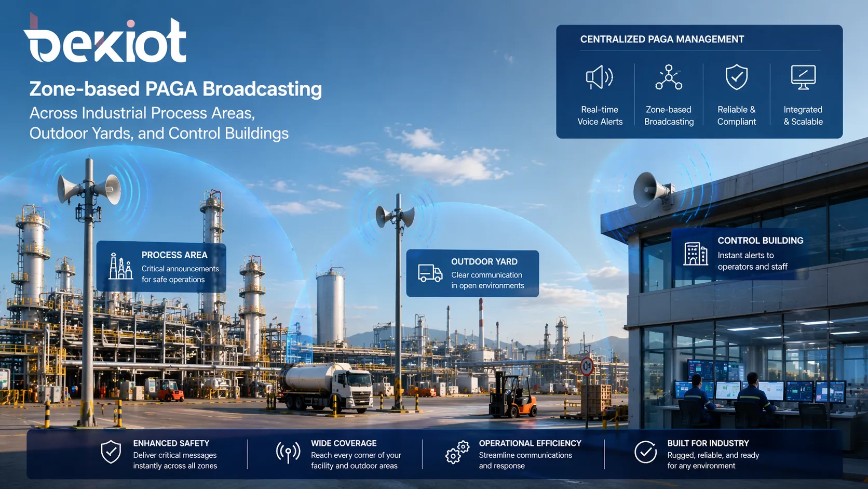Click the Control Building icon
868x489 pixels.
695,254
